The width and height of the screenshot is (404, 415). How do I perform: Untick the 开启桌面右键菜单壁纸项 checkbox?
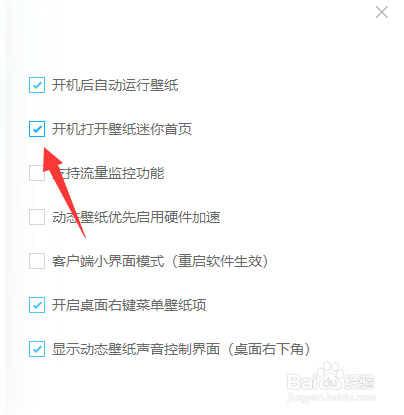pos(37,305)
